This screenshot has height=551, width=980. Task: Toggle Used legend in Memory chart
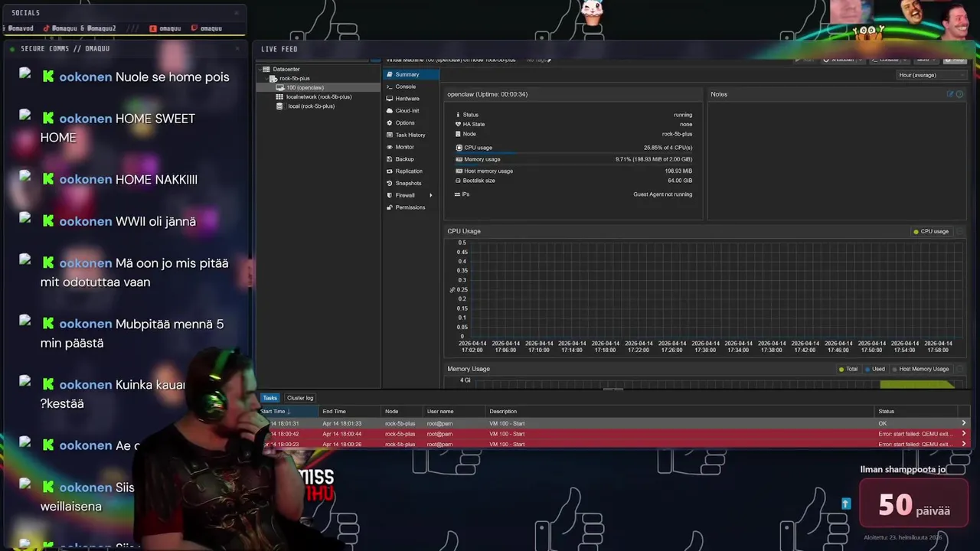(x=875, y=369)
